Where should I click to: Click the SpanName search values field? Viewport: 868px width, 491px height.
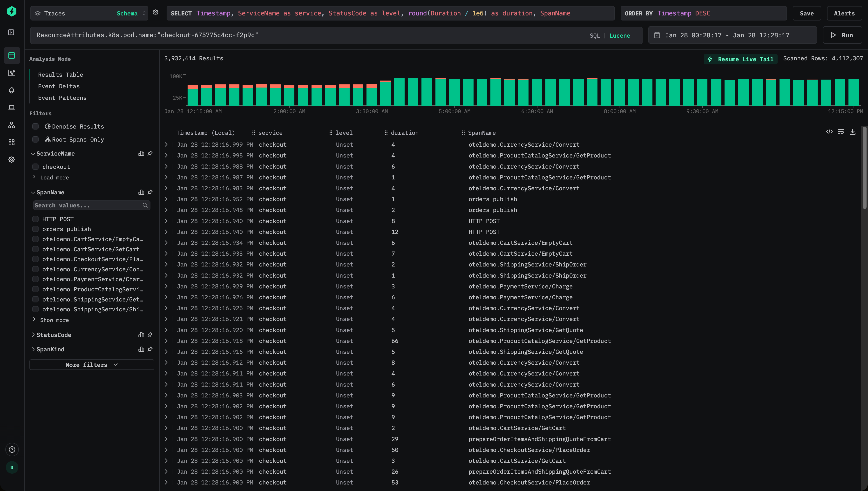click(x=88, y=205)
